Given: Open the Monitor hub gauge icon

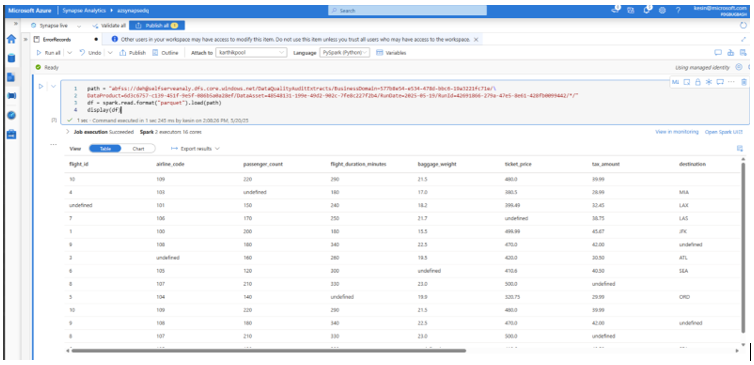Looking at the screenshot, I should (12, 115).
